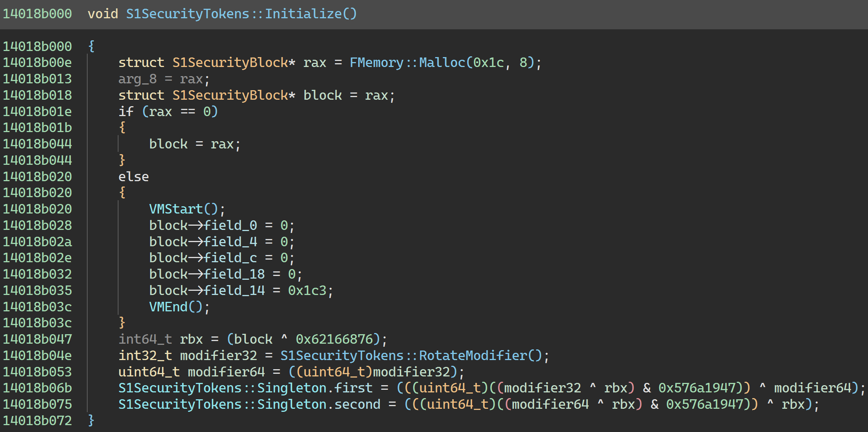The width and height of the screenshot is (868, 432).
Task: Open the VMStart() function call
Action: (x=176, y=209)
